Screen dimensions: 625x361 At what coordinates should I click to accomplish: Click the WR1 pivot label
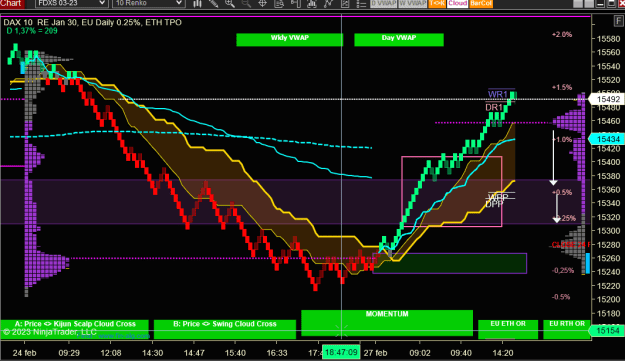498,94
